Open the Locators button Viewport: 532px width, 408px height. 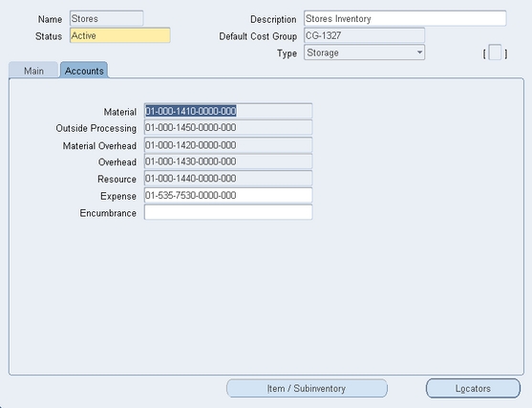(x=473, y=388)
